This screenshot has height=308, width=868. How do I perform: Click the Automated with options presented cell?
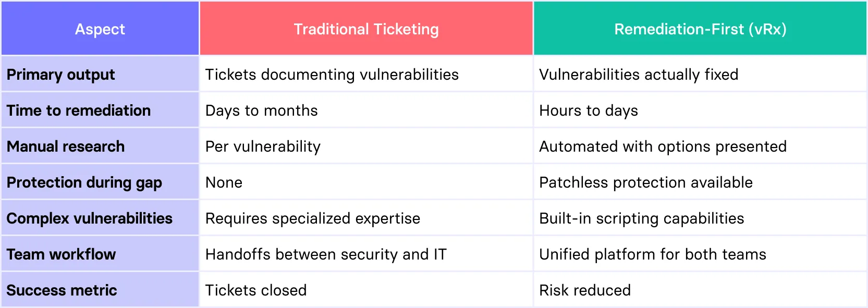pos(700,146)
